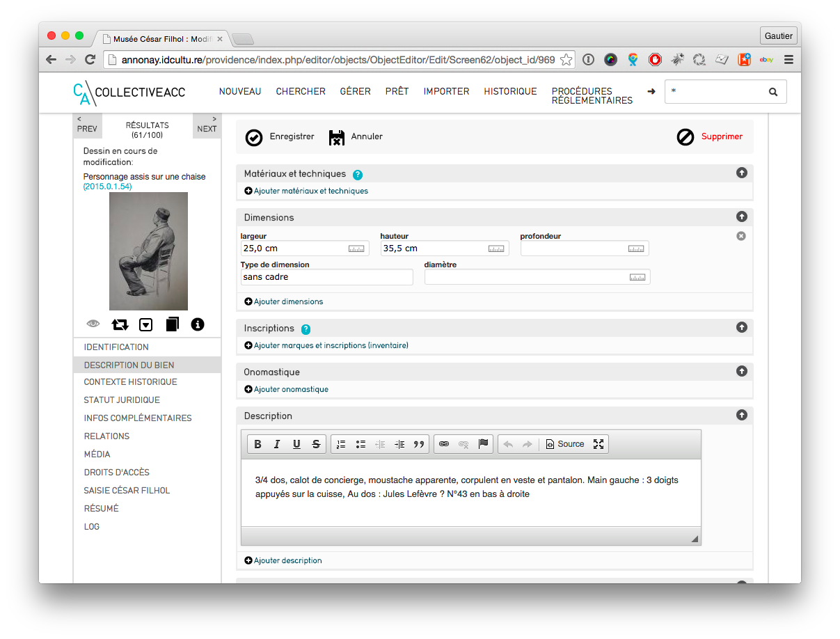The image size is (840, 639).
Task: Apply Strikethrough formatting
Action: point(316,444)
